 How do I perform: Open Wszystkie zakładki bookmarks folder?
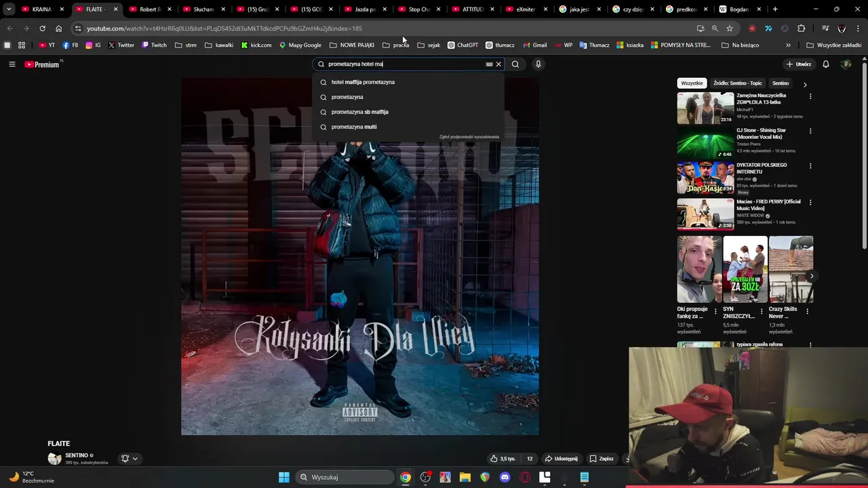[834, 45]
